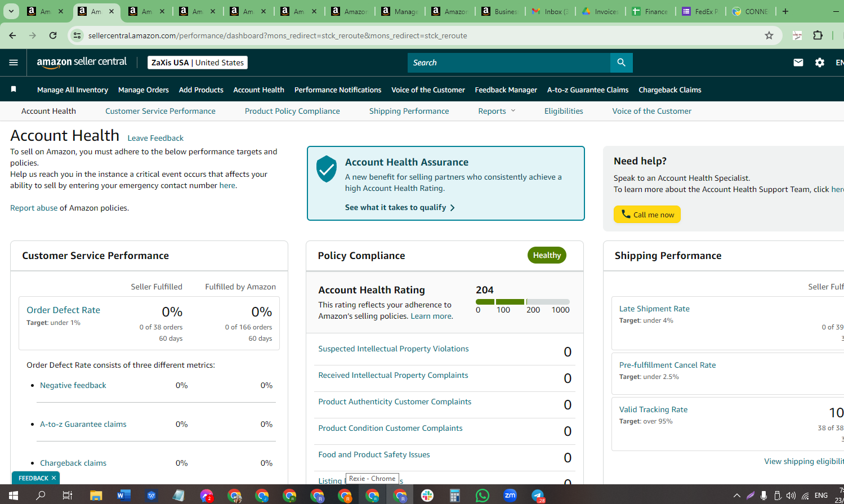Switch to the Inbox Gmail tab

click(550, 11)
